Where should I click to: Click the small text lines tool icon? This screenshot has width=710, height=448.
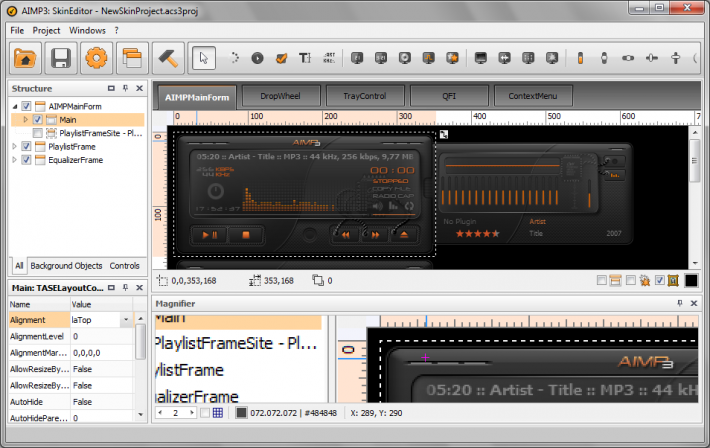click(x=329, y=58)
